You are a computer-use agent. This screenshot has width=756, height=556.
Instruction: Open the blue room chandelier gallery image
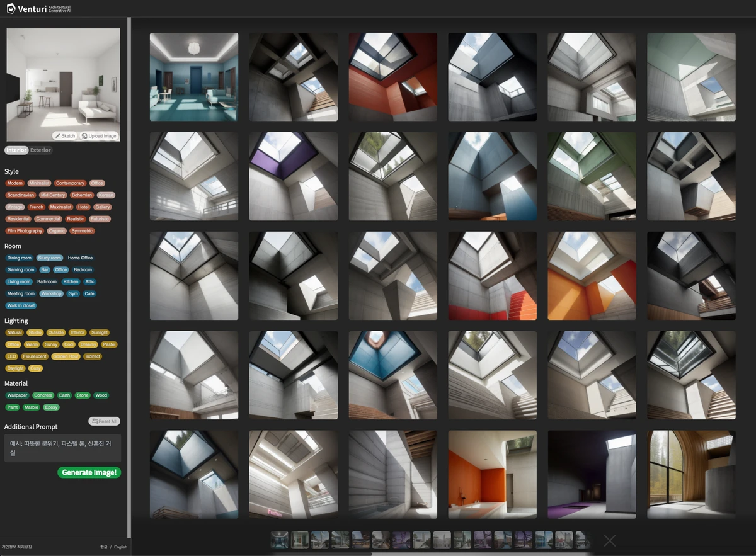194,77
